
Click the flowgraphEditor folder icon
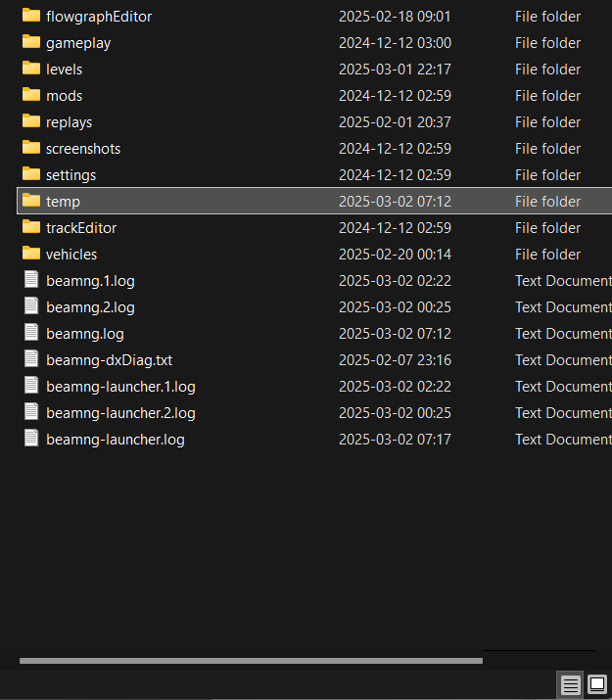(x=31, y=16)
